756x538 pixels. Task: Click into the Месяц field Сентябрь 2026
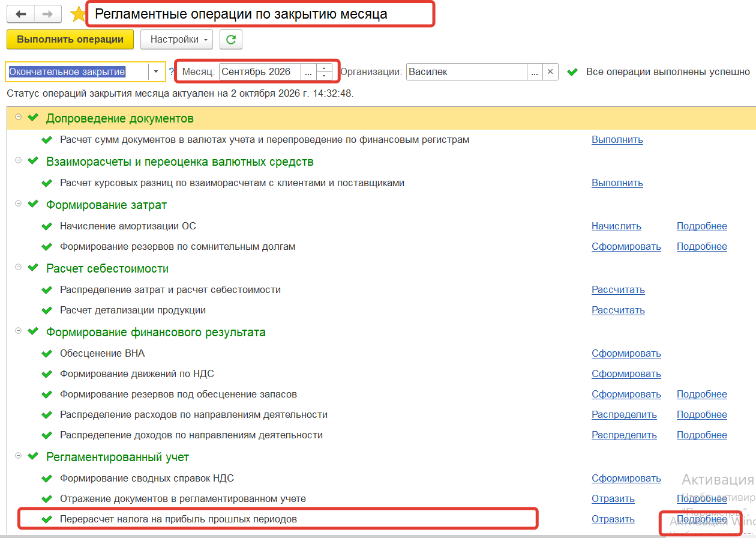(x=260, y=71)
